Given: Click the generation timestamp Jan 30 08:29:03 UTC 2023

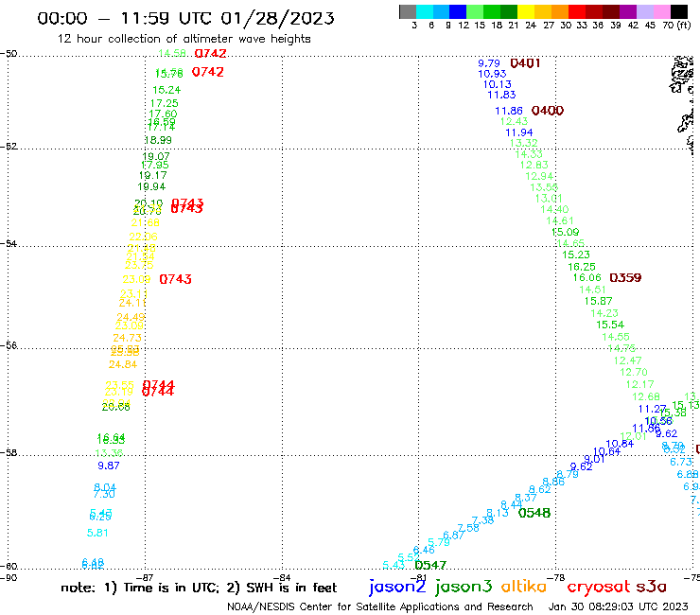Looking at the screenshot, I should click(x=618, y=606).
